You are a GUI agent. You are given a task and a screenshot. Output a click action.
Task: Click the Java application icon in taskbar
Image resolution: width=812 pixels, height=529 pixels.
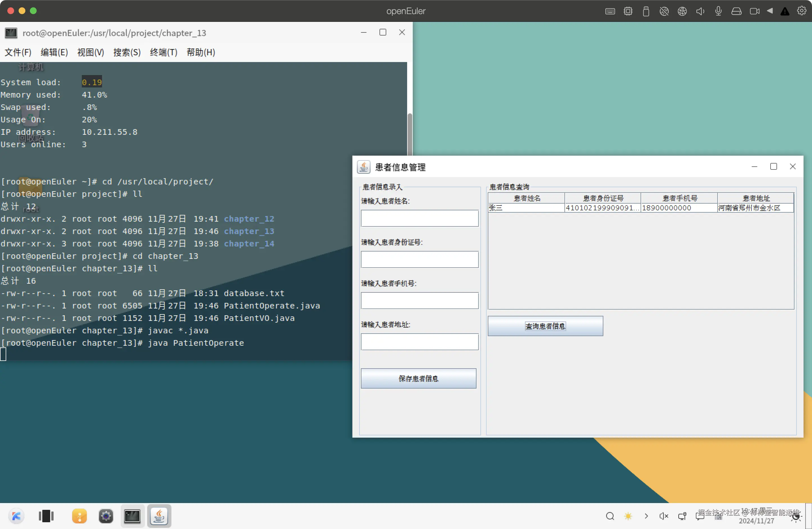(x=159, y=516)
